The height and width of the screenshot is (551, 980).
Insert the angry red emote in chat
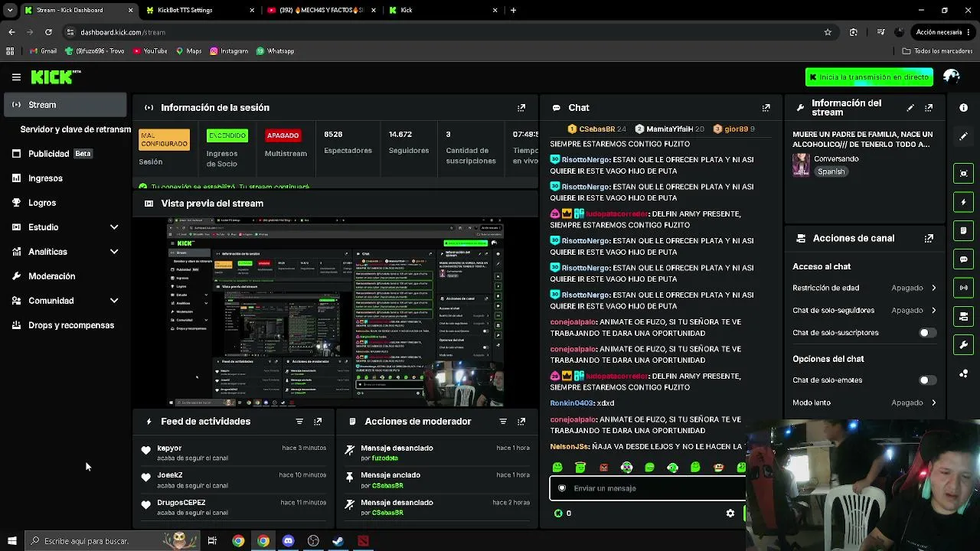click(603, 467)
